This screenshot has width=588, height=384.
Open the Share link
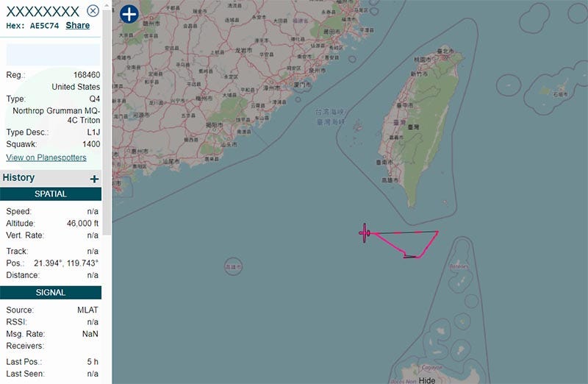pos(78,26)
